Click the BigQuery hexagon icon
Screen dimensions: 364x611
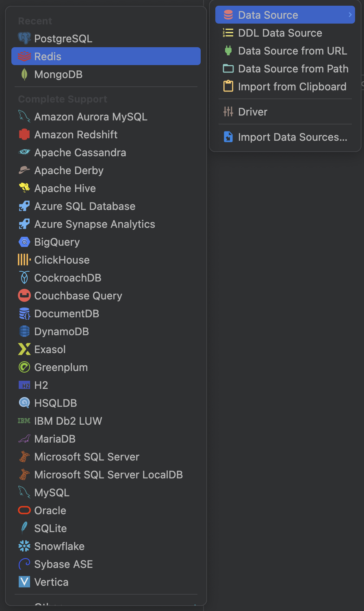coord(24,242)
